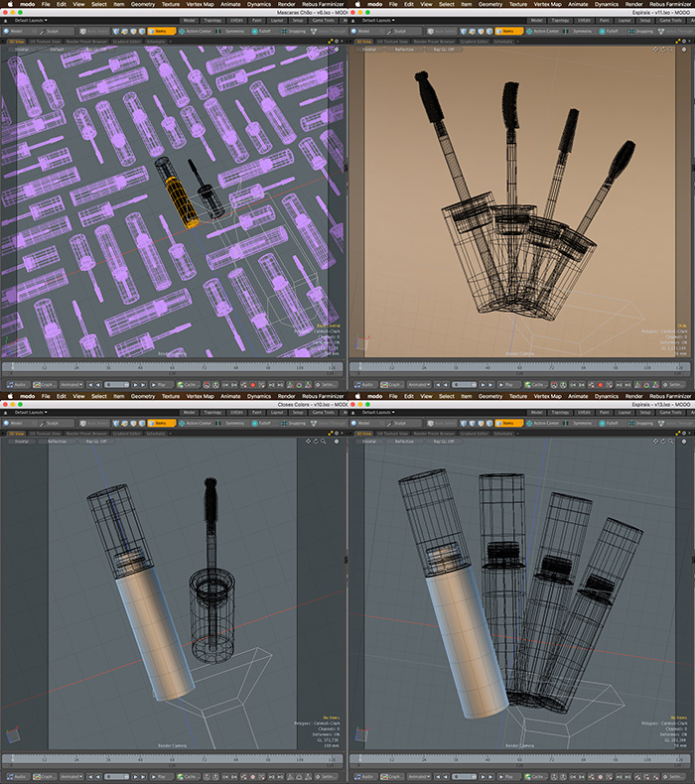695x784 pixels.
Task: Click the Reflection shading button in the Closes Colors viewport
Action: [x=58, y=441]
